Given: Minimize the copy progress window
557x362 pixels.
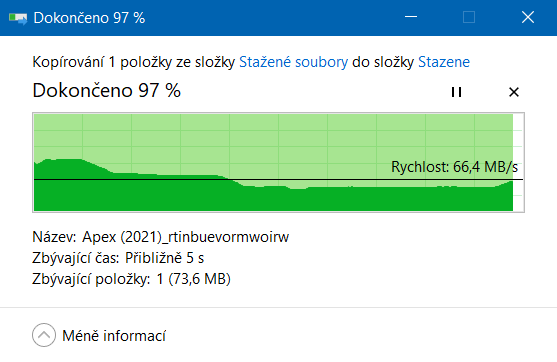Looking at the screenshot, I should (411, 17).
